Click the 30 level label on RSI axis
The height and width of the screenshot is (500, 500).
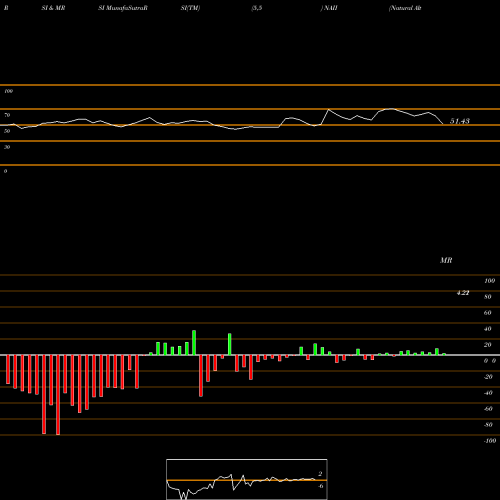pyautogui.click(x=7, y=147)
